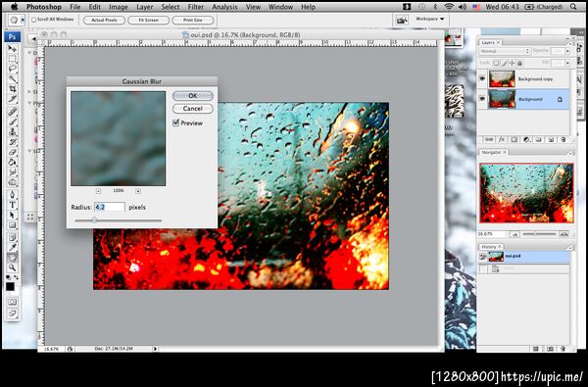
Task: Toggle lock image pixels brush icon
Action: pos(505,63)
